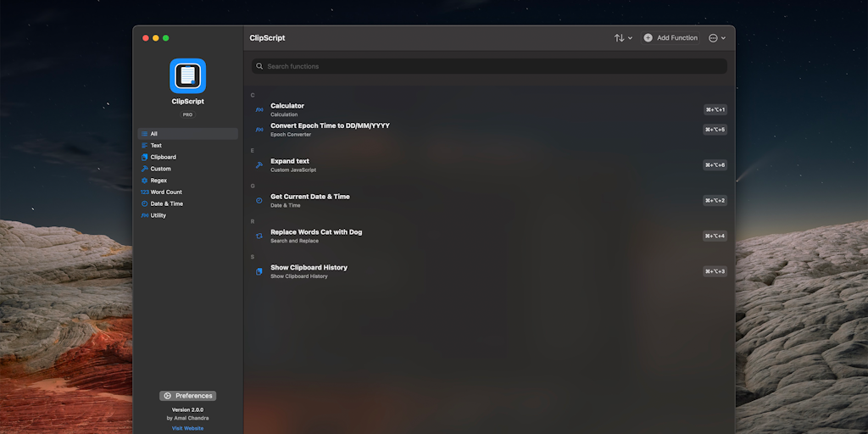The image size is (868, 434).
Task: Click the f(x) icon of Epoch Converter row
Action: [259, 130]
